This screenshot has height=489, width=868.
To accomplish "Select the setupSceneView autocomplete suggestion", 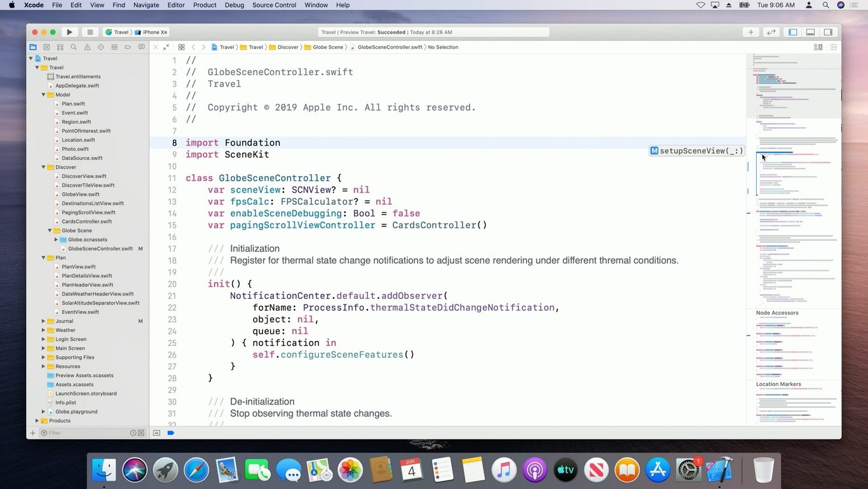I will pos(697,151).
